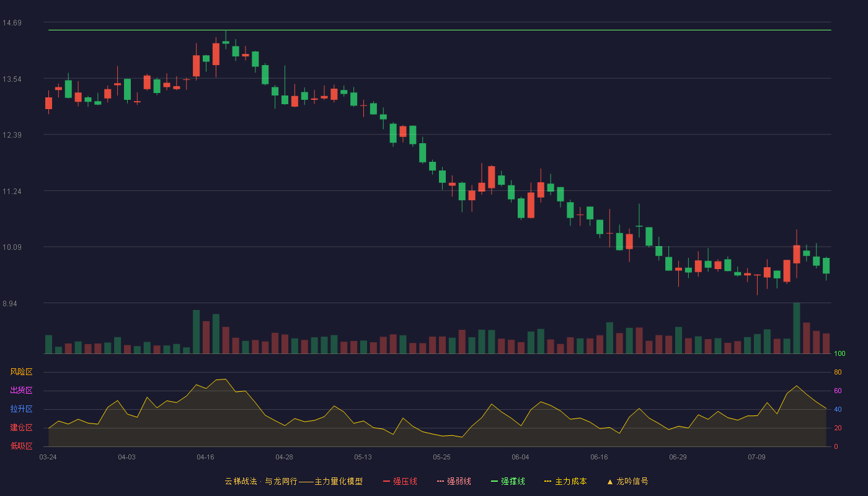Viewport: 868px width, 496px height.
Task: Pick the 06-04 date label
Action: tap(520, 457)
